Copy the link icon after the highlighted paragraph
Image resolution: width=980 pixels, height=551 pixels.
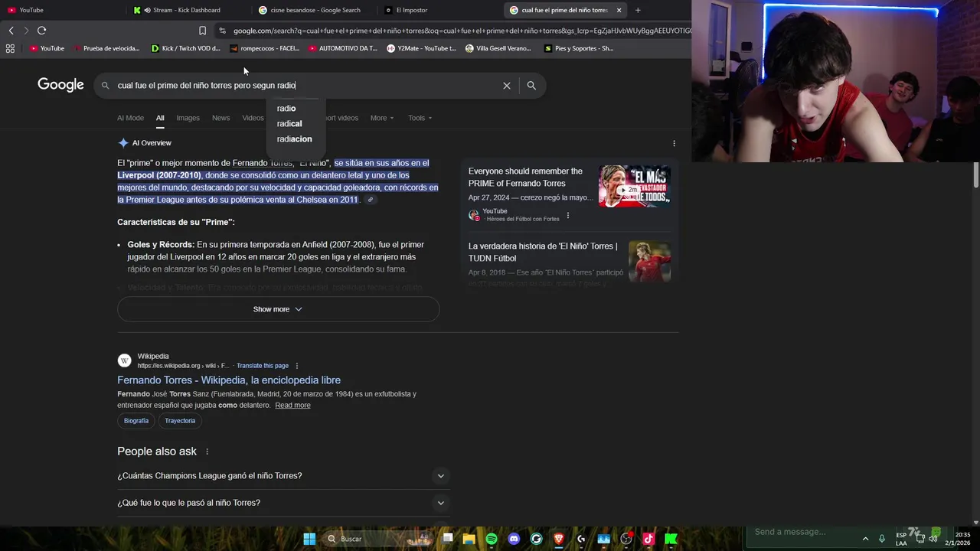[x=371, y=200]
